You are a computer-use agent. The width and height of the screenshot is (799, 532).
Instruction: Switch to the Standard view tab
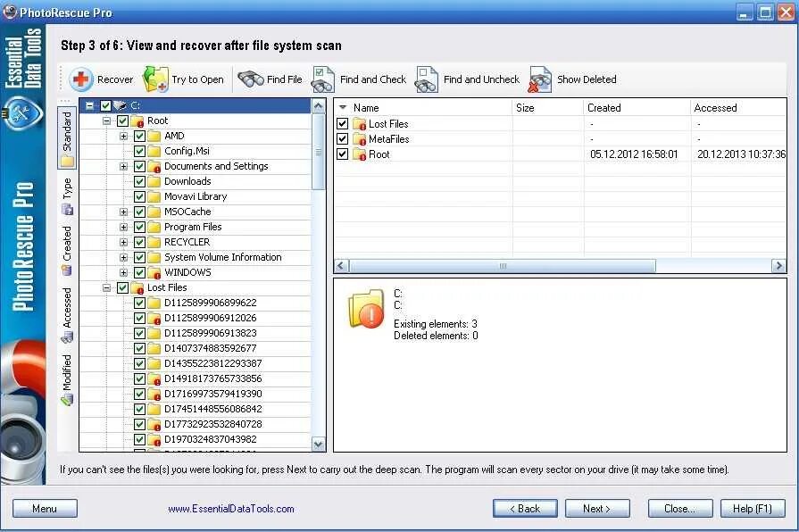click(67, 138)
